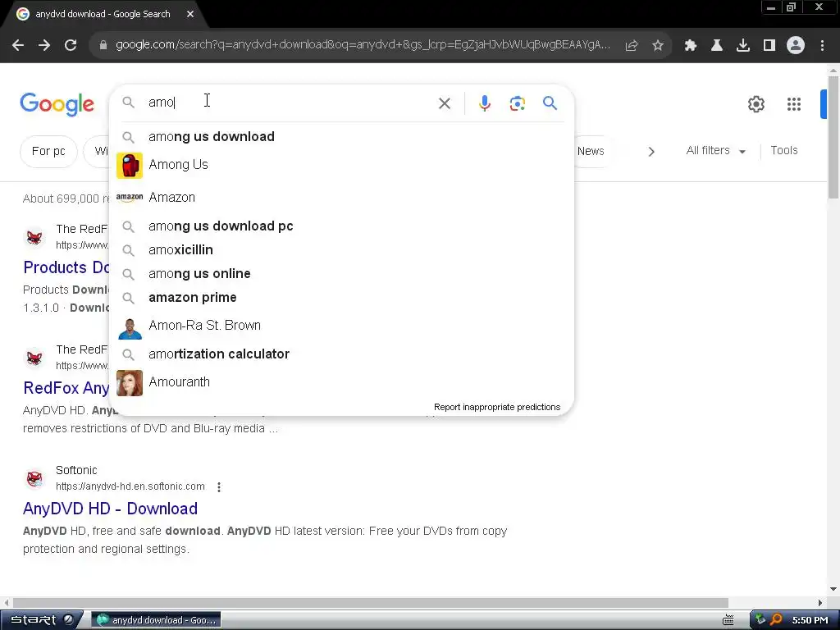The height and width of the screenshot is (630, 840).
Task: Open Google quick settings gear icon
Action: coord(756,104)
